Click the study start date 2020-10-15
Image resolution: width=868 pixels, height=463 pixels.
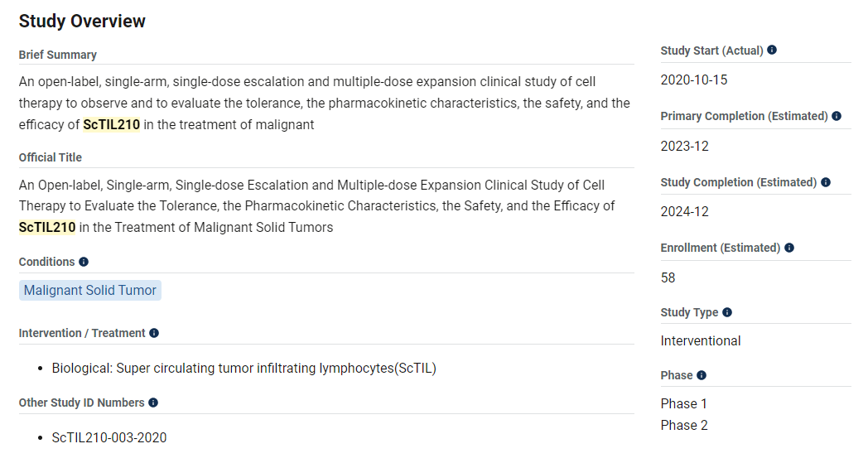click(x=694, y=80)
